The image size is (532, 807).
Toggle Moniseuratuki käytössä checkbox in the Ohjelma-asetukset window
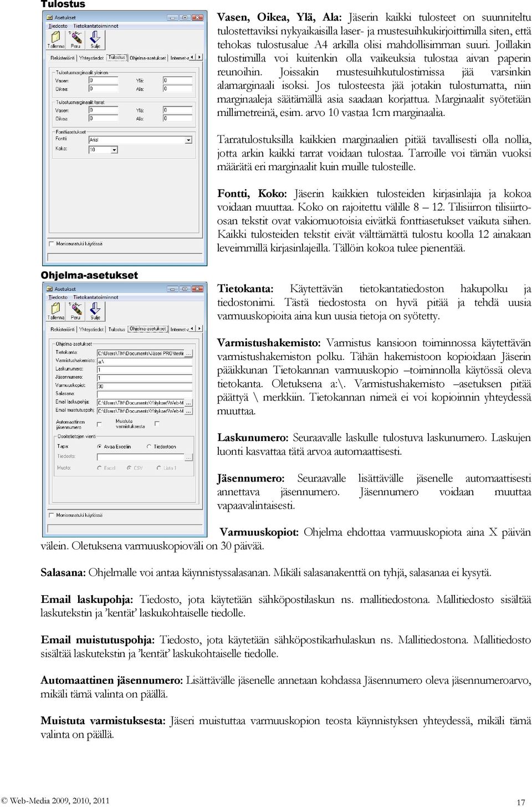click(x=51, y=515)
